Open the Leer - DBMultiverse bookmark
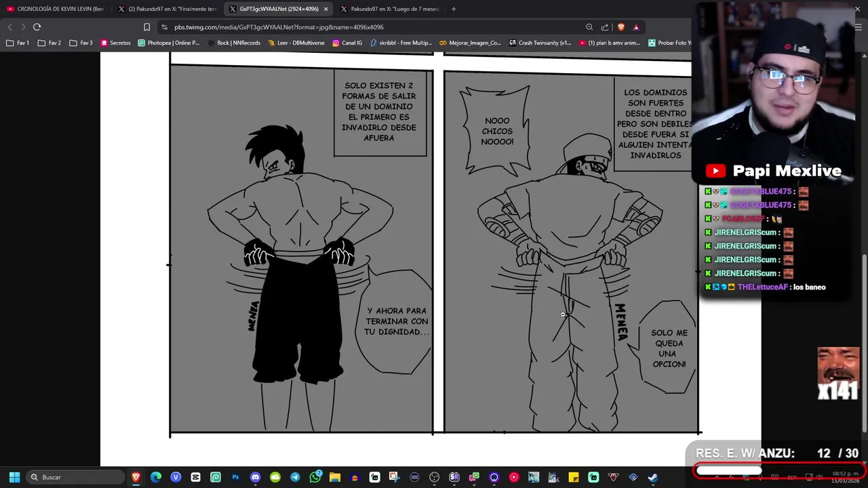Viewport: 868px width, 488px height. tap(296, 43)
